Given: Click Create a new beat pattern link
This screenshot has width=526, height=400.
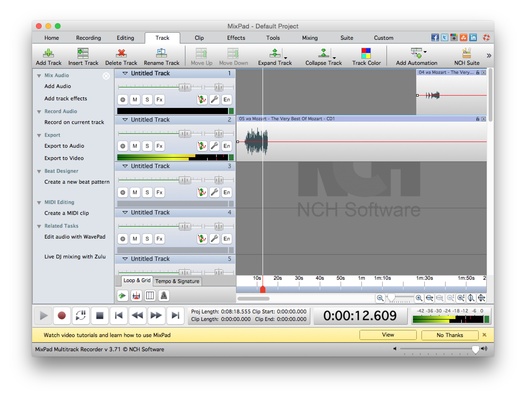Looking at the screenshot, I should (x=77, y=182).
